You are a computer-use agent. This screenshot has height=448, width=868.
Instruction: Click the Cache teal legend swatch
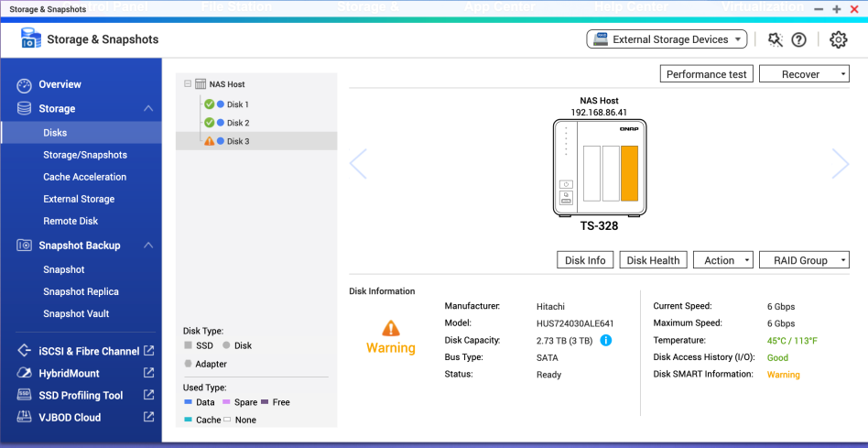188,420
